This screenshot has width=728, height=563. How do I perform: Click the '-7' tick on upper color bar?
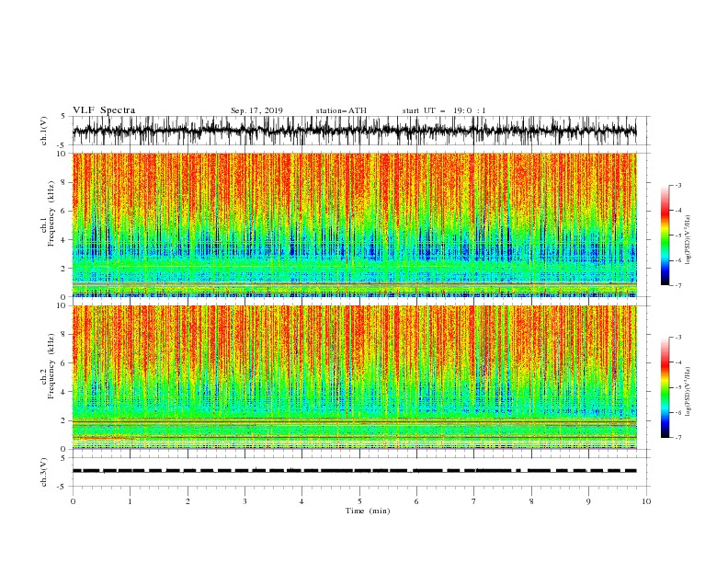pyautogui.click(x=677, y=285)
